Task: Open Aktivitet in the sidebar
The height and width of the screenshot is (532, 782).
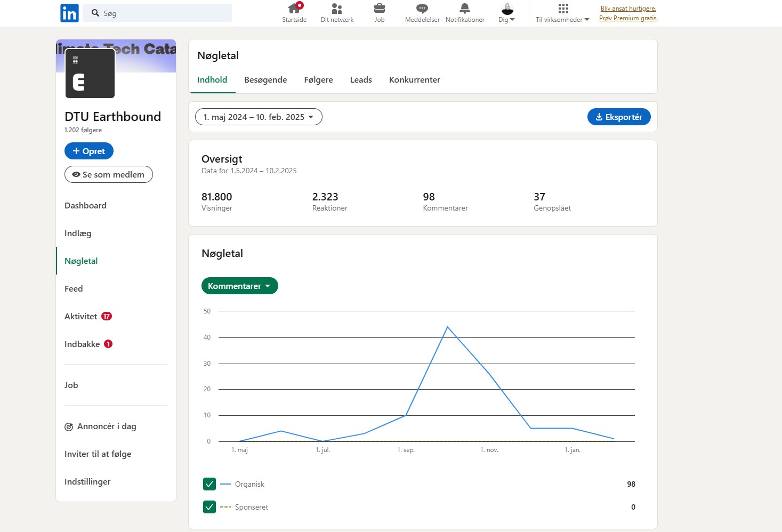Action: (81, 317)
